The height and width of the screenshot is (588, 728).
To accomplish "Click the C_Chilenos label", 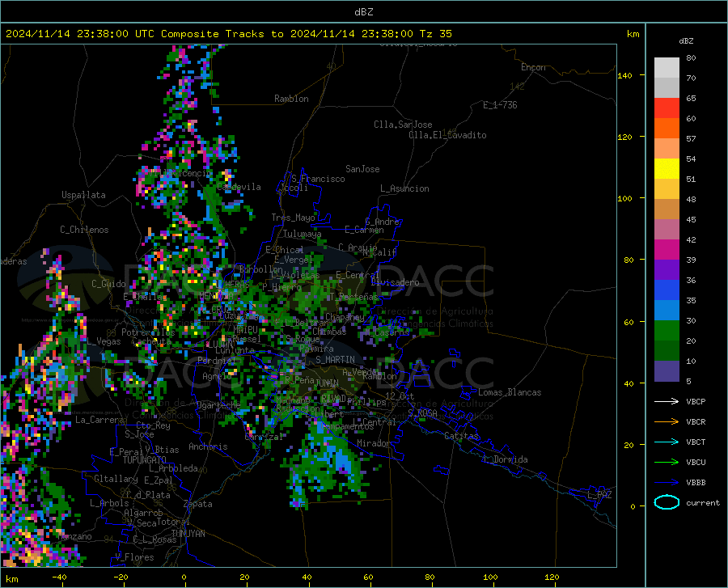I will [x=84, y=230].
